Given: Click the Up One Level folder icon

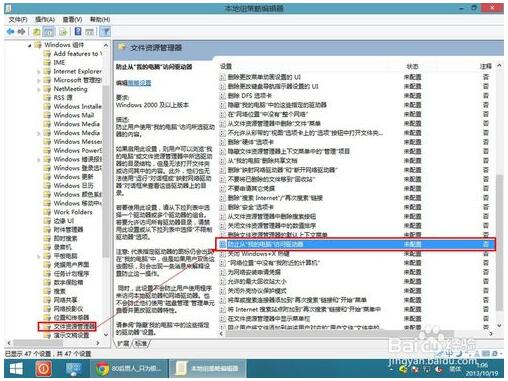Looking at the screenshot, I should pyautogui.click(x=37, y=32).
